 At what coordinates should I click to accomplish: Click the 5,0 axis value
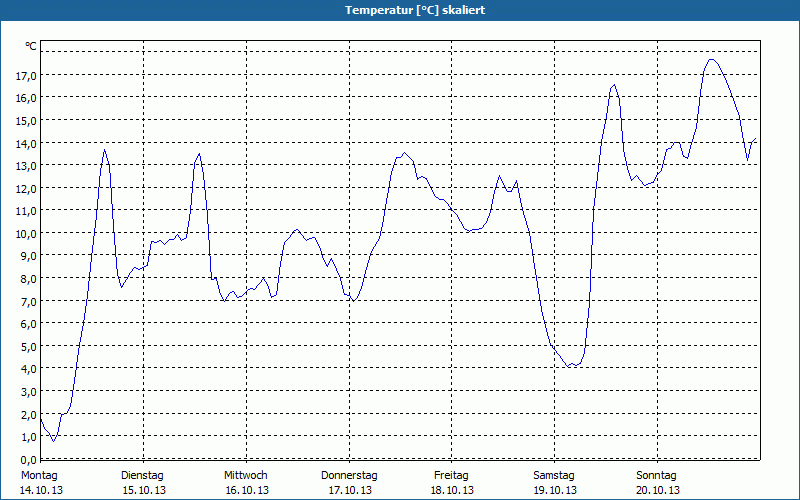click(29, 347)
